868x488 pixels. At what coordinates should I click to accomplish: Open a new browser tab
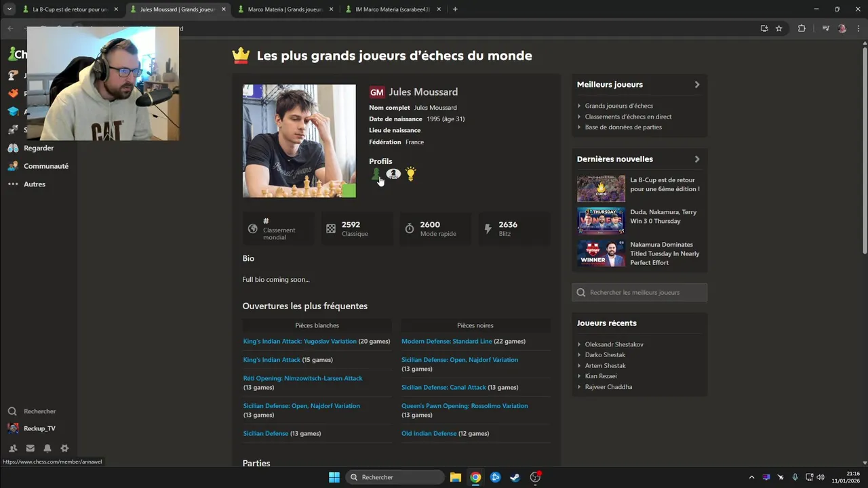(x=455, y=9)
